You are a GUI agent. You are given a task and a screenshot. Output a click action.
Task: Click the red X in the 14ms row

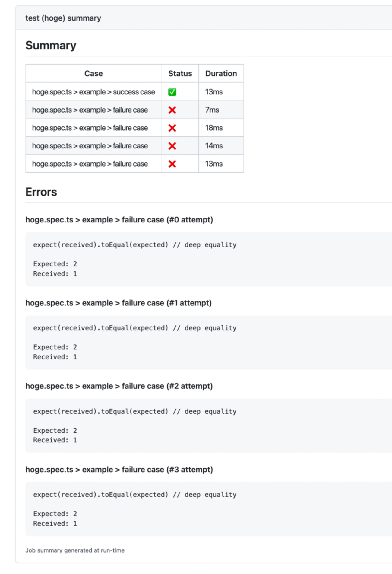[x=172, y=146]
